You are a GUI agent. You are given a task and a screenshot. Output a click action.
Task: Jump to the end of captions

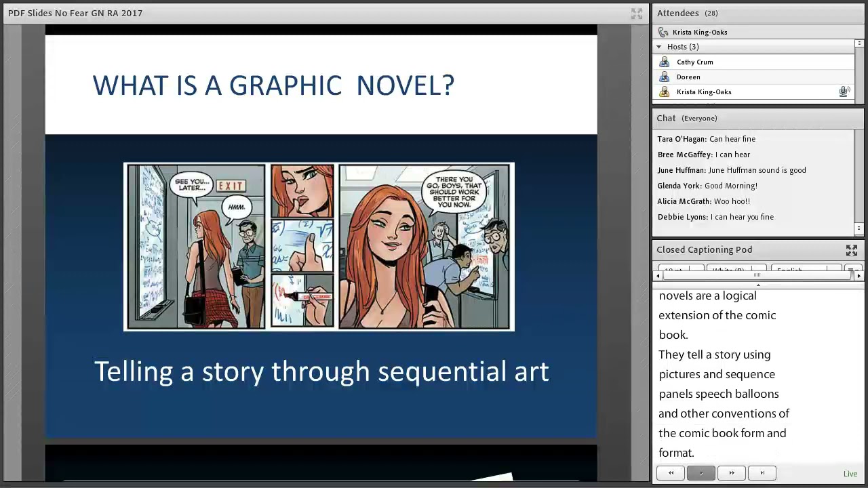click(x=762, y=473)
